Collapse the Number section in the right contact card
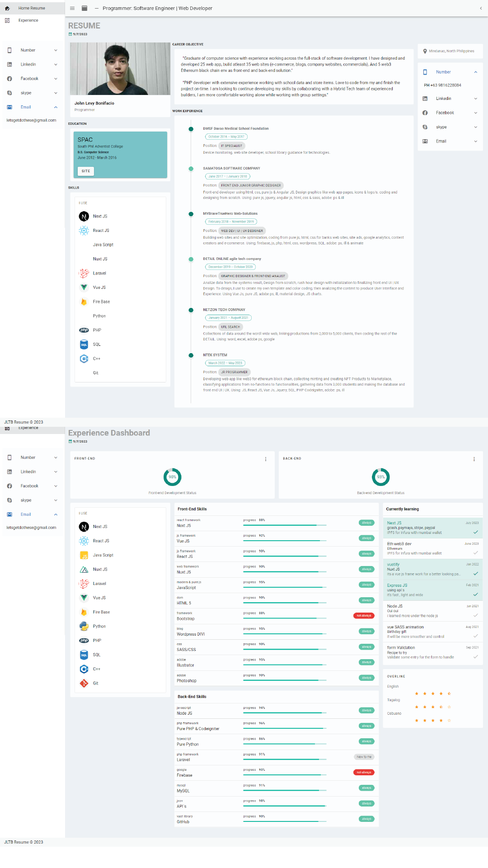488x868 pixels. (476, 72)
